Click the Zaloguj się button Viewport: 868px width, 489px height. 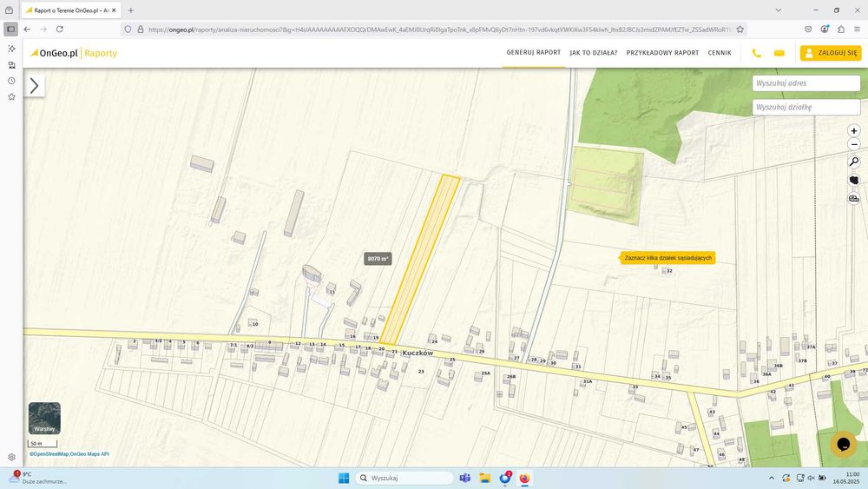[831, 53]
